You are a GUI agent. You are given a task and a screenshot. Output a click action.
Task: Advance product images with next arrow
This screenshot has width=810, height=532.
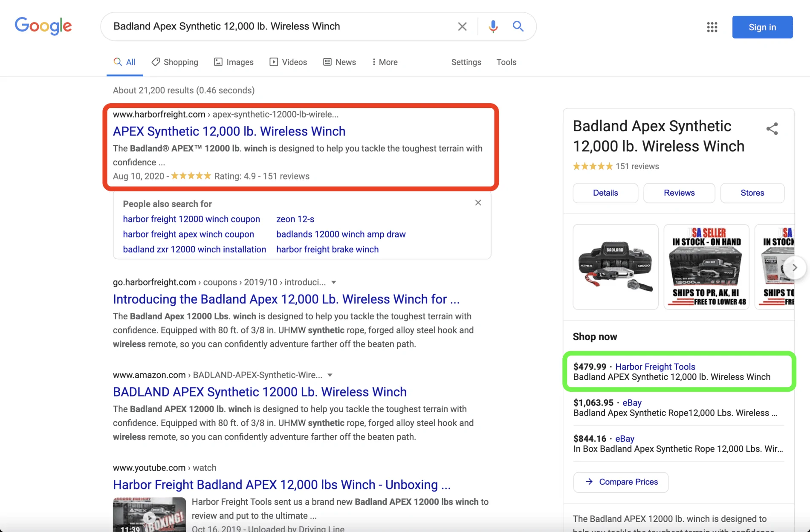(x=794, y=268)
